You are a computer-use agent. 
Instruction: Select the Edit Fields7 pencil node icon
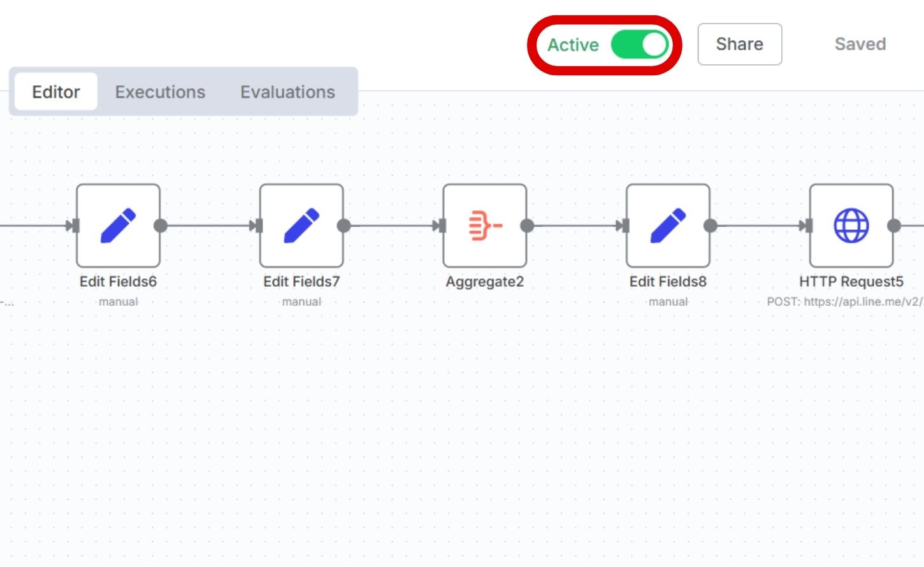click(x=301, y=226)
